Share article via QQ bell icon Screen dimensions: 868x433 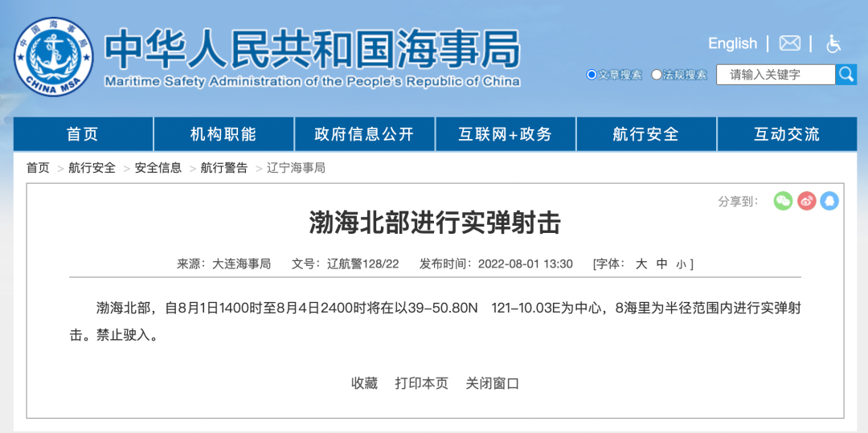[829, 201]
